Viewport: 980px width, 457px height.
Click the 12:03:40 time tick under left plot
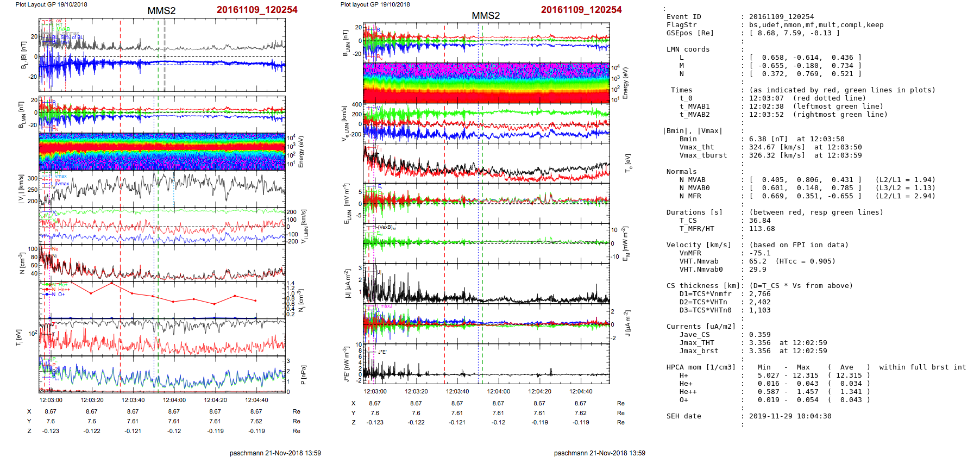tap(133, 400)
